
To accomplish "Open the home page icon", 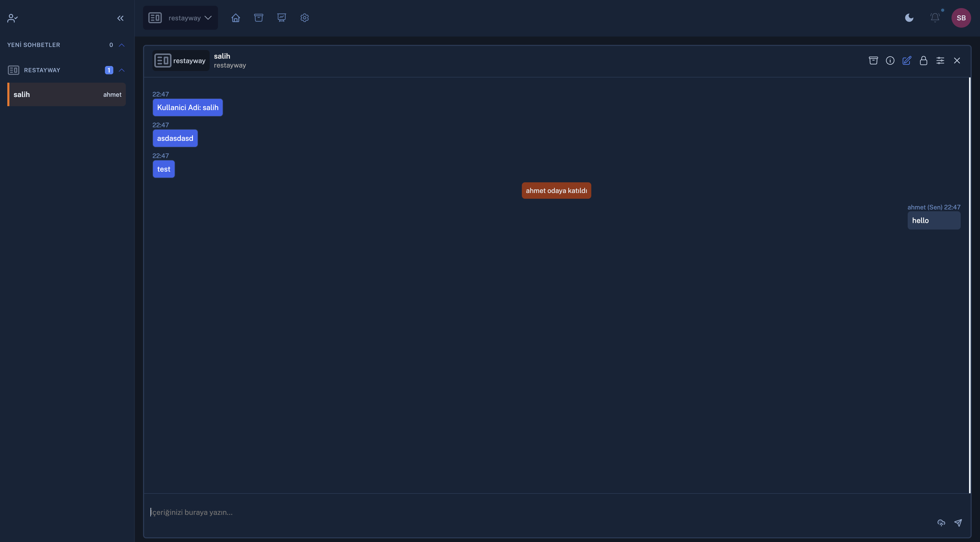I will tap(235, 18).
